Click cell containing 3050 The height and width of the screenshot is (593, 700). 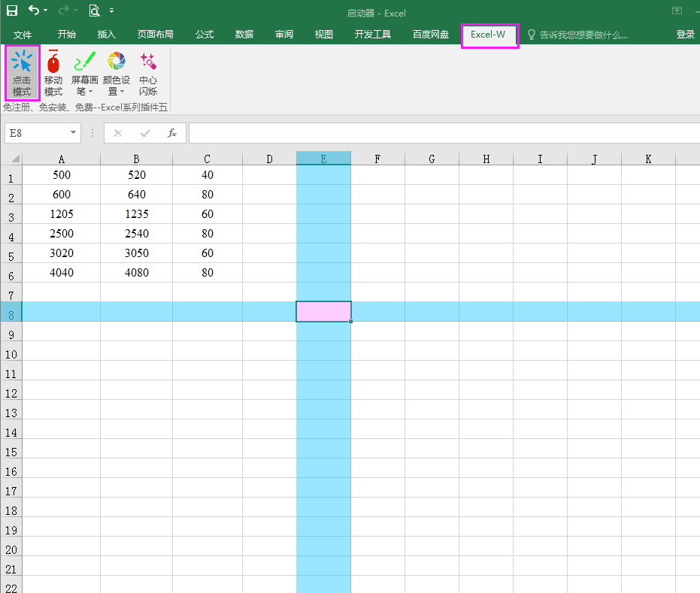(136, 253)
